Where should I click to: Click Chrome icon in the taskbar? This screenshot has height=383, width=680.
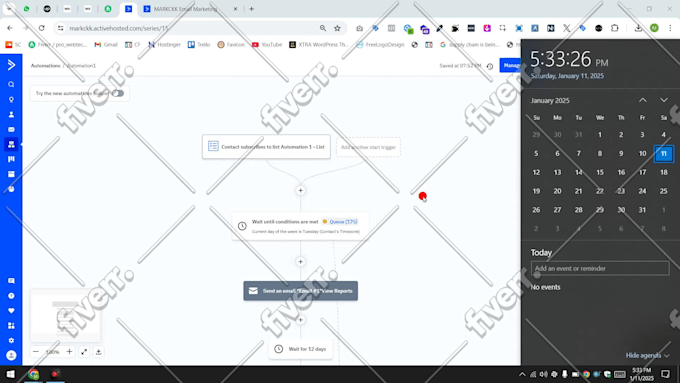pos(33,374)
